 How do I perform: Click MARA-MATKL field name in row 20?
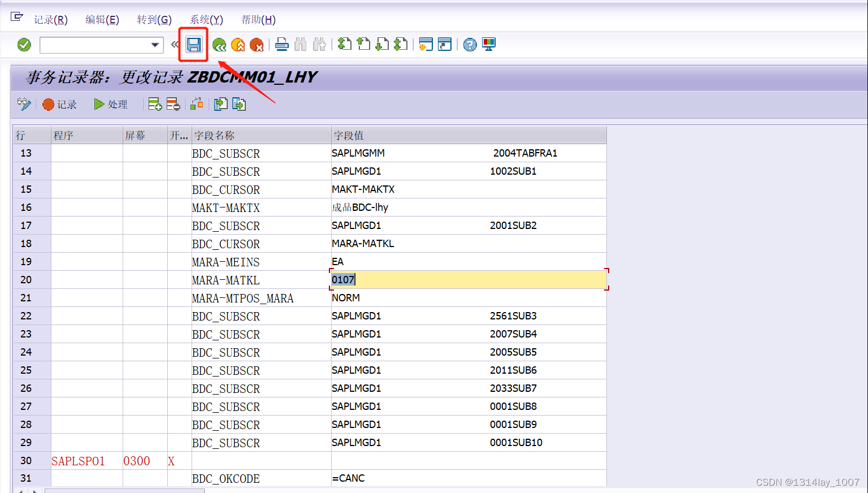(x=226, y=280)
